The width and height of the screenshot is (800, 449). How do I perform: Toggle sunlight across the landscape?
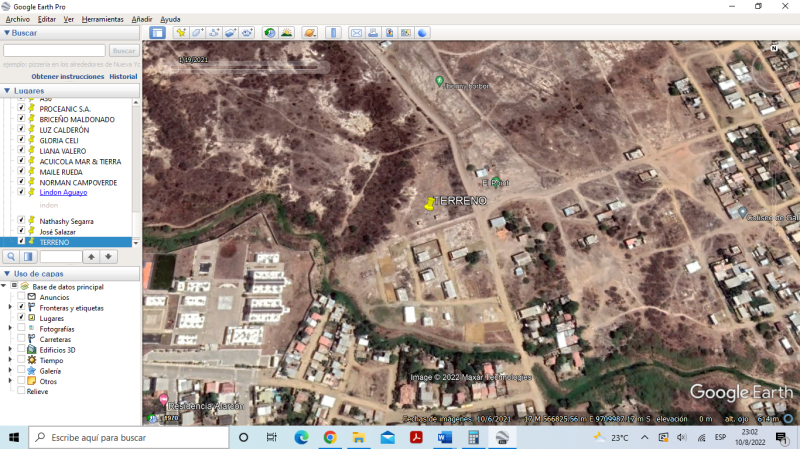coord(287,33)
